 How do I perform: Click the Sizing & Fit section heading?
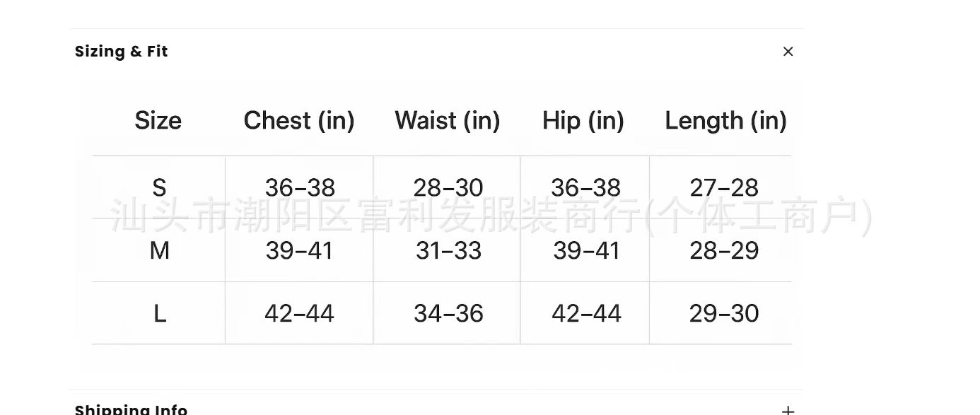tap(122, 52)
